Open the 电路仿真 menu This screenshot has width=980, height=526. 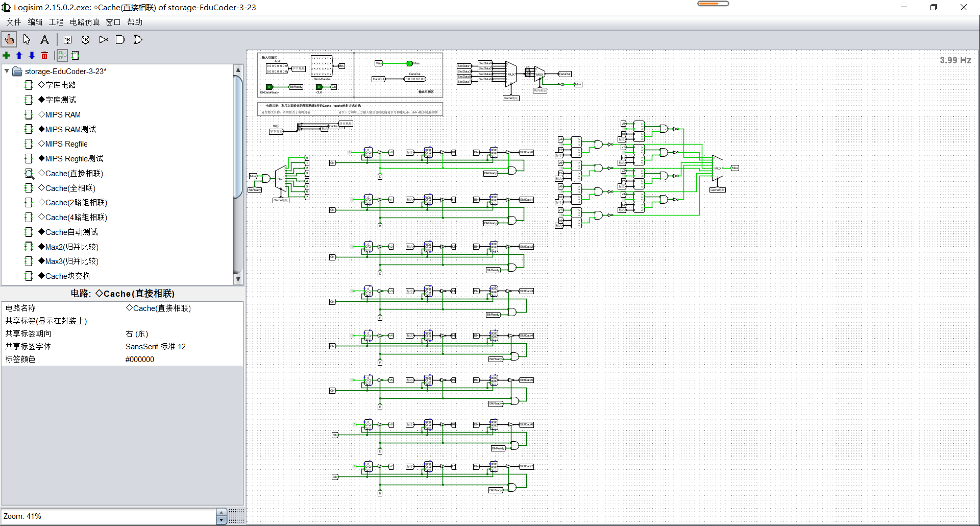pos(85,22)
